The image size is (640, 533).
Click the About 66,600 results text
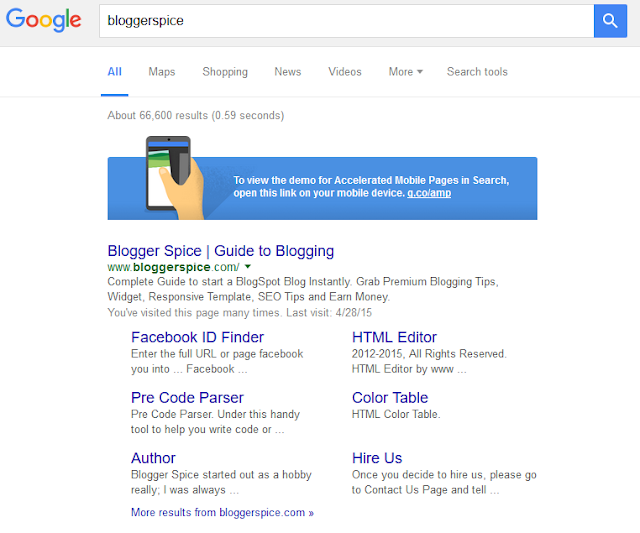click(196, 115)
